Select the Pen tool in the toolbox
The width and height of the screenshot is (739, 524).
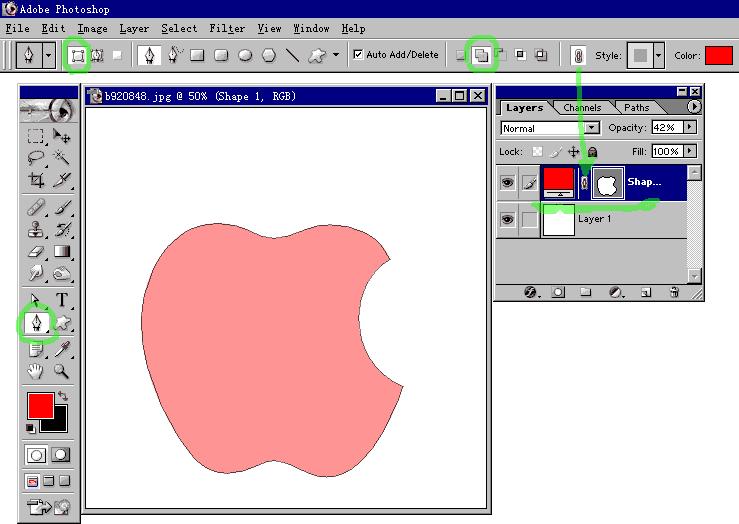[x=37, y=323]
